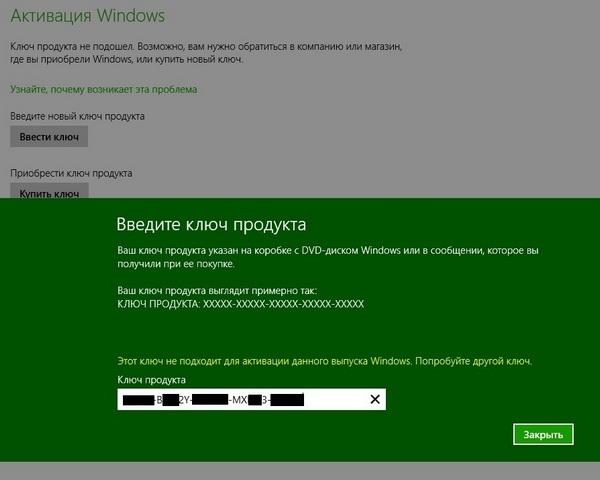Click text Ваш ключ продукта выглядит примерно так
The image size is (600, 480).
tap(217, 291)
